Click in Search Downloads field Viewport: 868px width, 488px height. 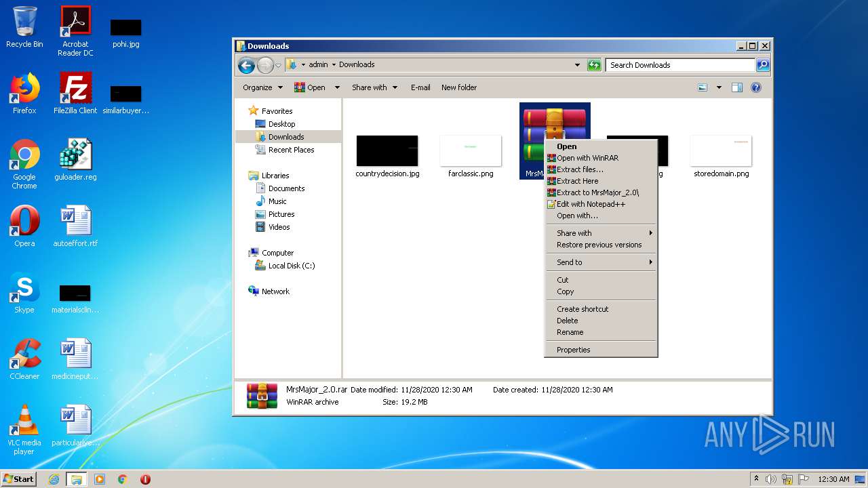pyautogui.click(x=680, y=65)
